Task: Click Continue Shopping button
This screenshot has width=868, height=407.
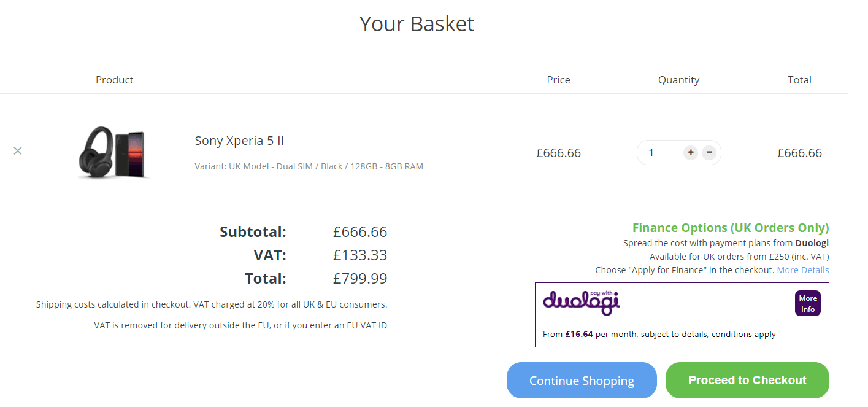Action: point(582,381)
